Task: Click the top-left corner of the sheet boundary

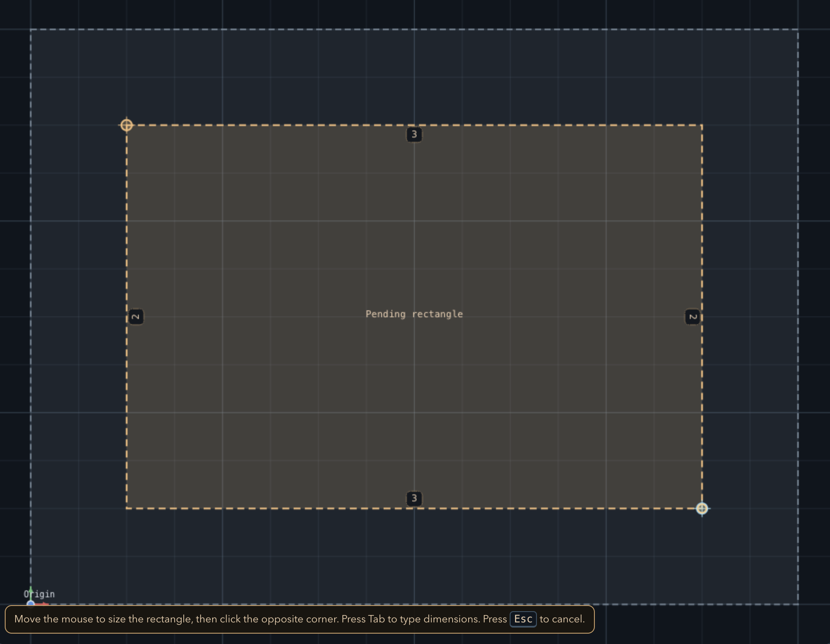Action: 31,29
